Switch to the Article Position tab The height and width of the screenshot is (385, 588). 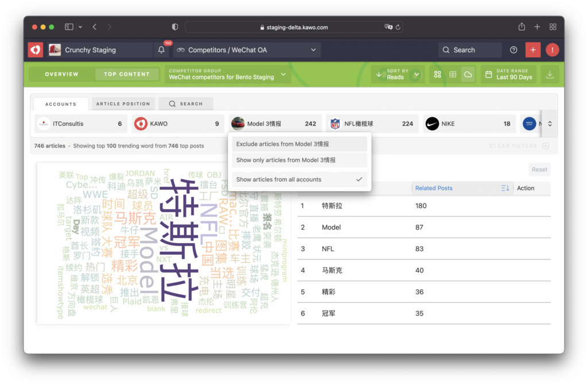(123, 104)
